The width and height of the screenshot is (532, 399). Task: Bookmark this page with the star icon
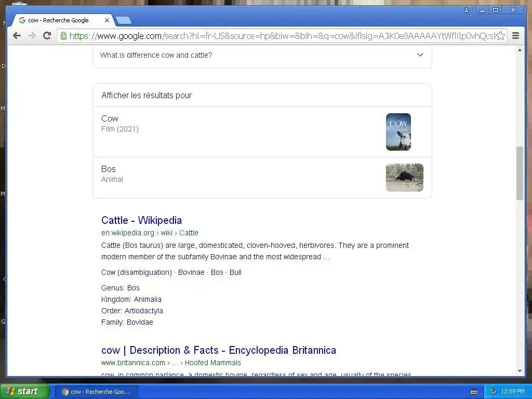coord(501,36)
